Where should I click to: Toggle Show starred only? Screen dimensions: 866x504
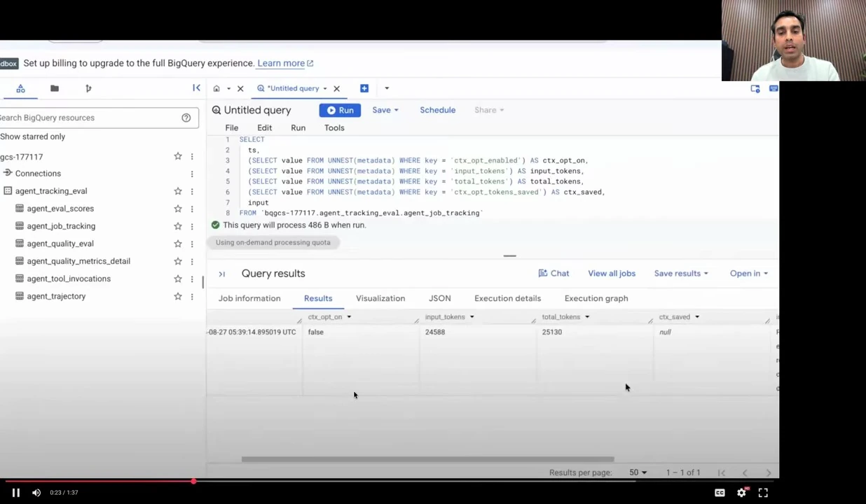point(32,136)
